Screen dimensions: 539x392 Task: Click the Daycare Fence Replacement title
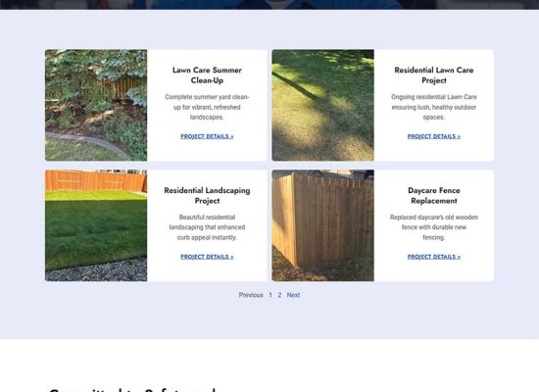[x=434, y=196]
